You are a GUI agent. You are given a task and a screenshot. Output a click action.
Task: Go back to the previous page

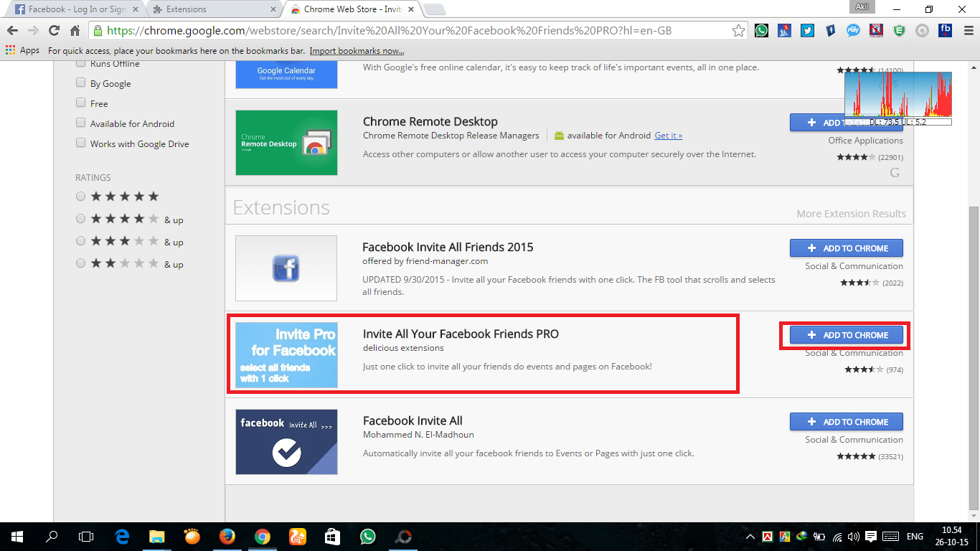tap(12, 31)
